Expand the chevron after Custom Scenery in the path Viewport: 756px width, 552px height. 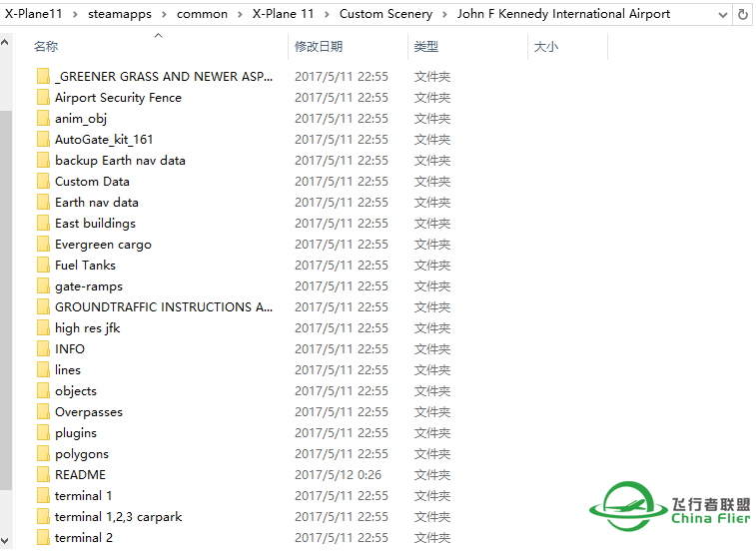444,14
